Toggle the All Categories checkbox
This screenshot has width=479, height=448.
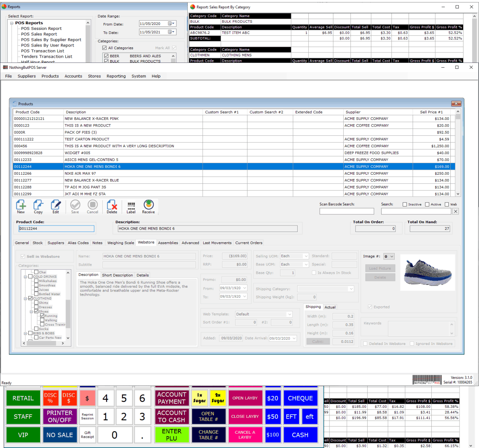coord(105,48)
